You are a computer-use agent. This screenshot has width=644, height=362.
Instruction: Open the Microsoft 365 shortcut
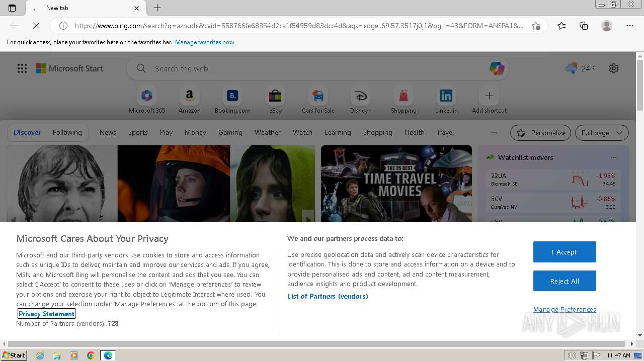pyautogui.click(x=147, y=101)
